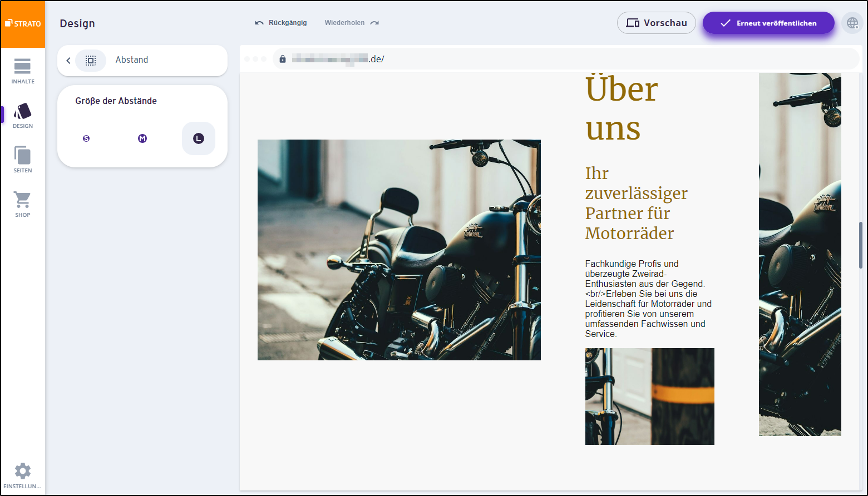Open EINSTELLUNGEN via the gear icon

click(x=23, y=470)
